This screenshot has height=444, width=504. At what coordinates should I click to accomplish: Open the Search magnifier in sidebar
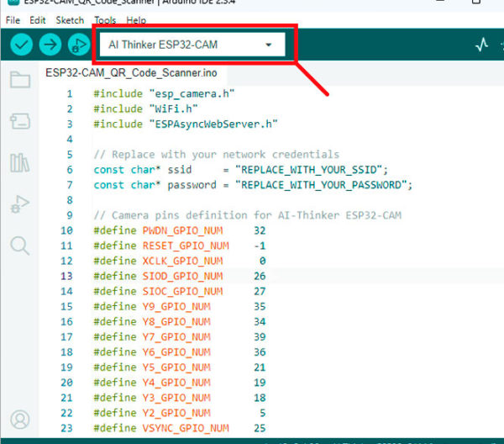[x=19, y=245]
